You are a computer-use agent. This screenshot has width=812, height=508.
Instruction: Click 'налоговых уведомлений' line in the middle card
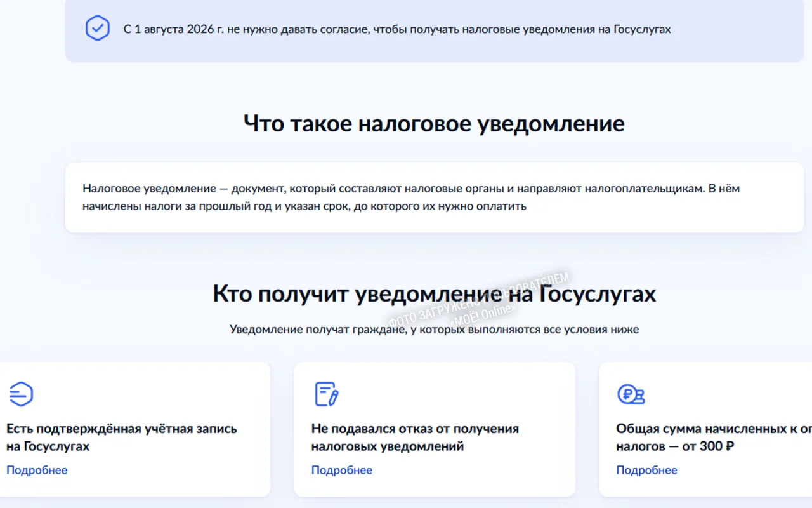click(388, 446)
